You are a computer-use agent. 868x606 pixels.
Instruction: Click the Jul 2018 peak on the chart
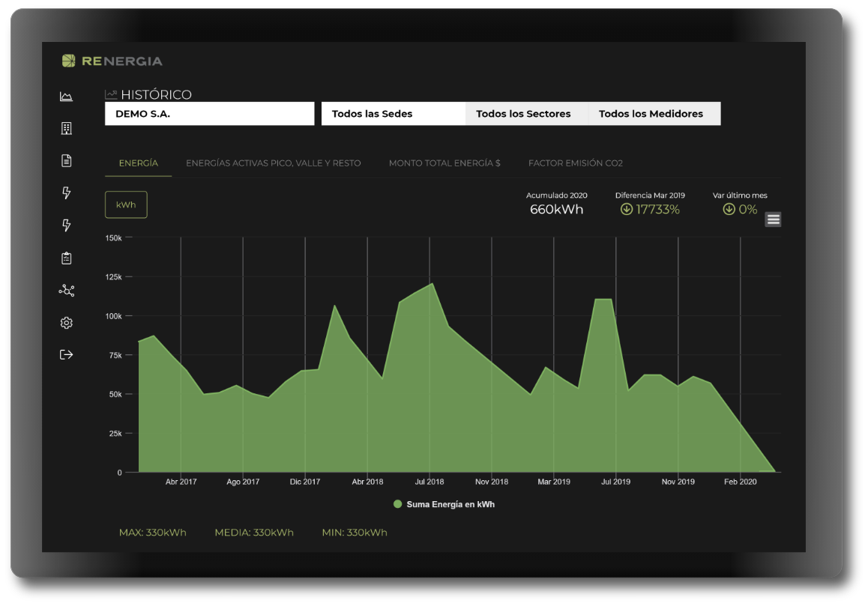(431, 284)
